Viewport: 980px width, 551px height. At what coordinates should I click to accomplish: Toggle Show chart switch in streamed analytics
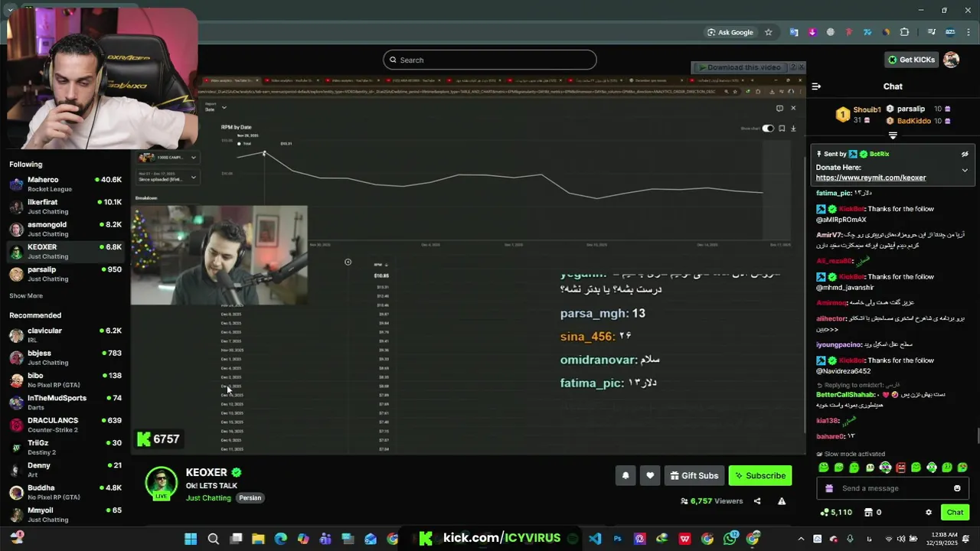tap(768, 129)
